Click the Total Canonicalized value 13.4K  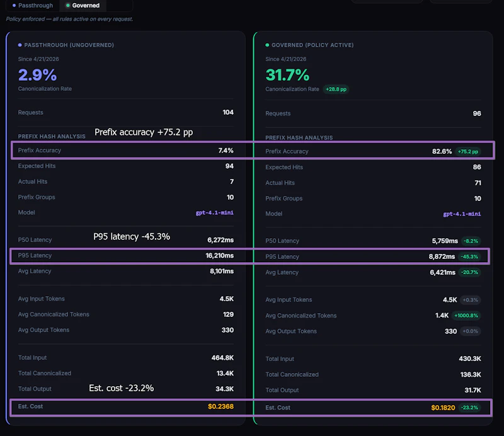[x=225, y=373]
